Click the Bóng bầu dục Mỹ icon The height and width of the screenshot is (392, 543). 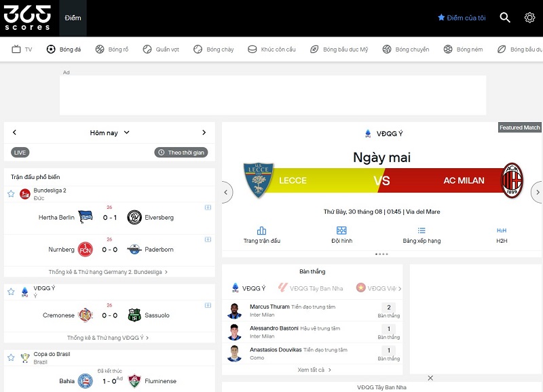coord(314,49)
